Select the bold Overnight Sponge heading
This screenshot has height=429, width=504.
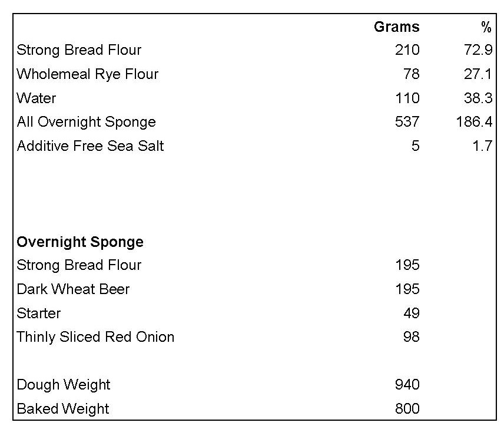click(80, 242)
